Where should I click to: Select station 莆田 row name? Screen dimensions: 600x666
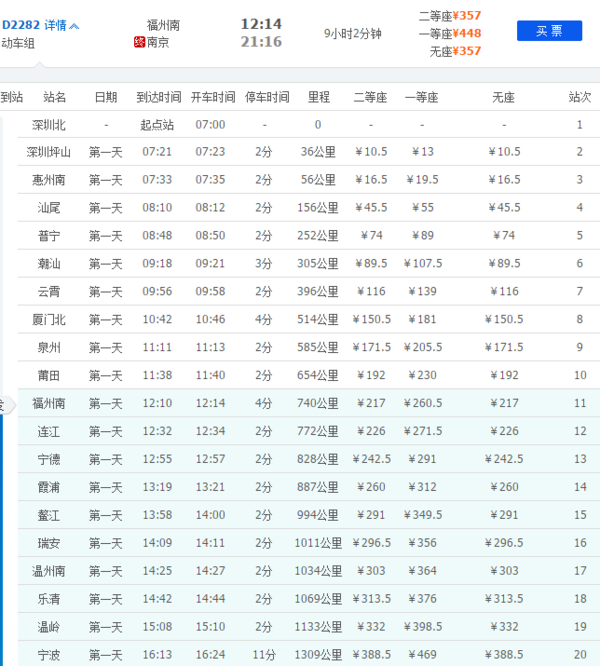48,375
